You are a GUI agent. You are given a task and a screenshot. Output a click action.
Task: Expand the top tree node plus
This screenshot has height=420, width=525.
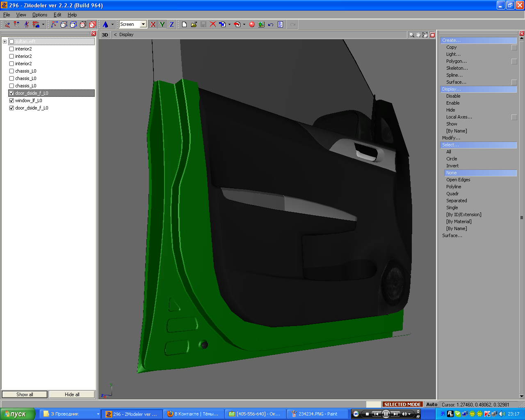[x=5, y=41]
